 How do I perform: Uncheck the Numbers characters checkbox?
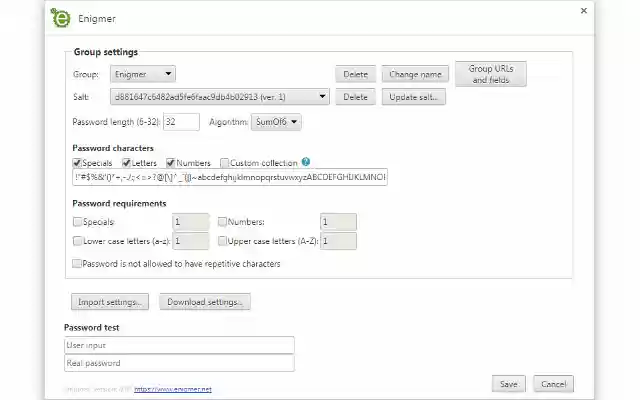pyautogui.click(x=171, y=163)
